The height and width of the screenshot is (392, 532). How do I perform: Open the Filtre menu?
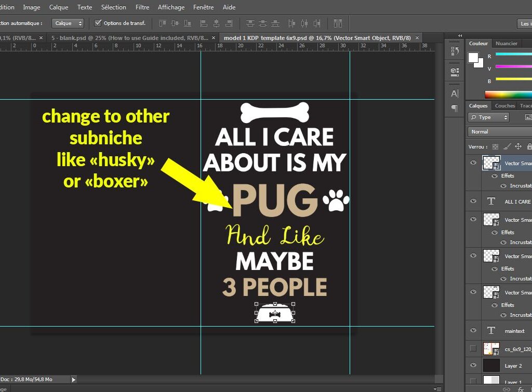tap(142, 7)
